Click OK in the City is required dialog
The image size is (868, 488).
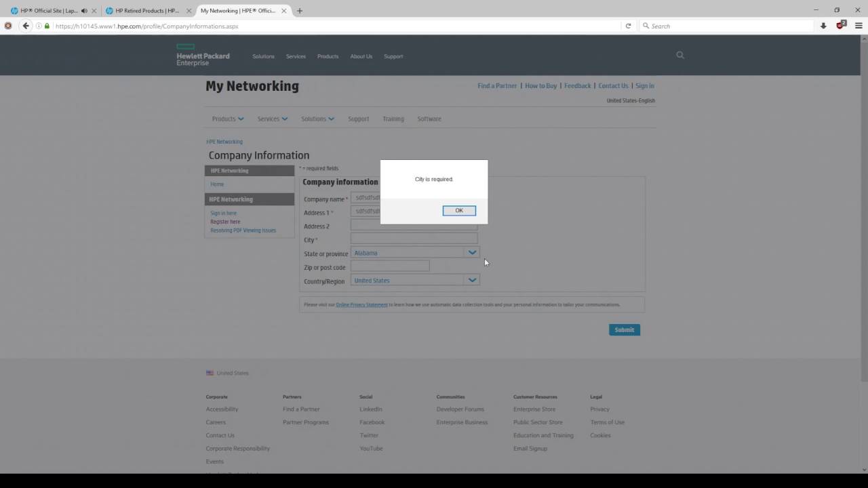tap(459, 210)
